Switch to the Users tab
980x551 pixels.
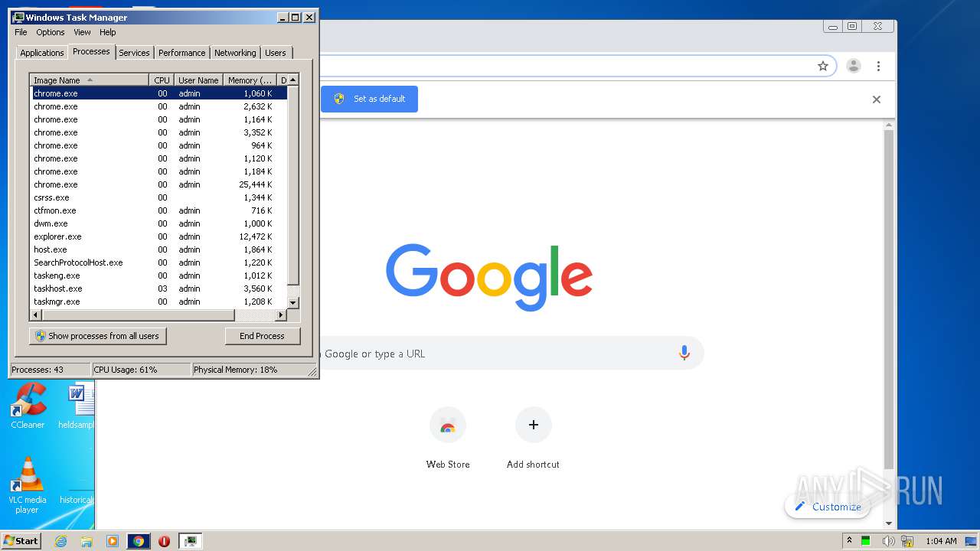(276, 53)
